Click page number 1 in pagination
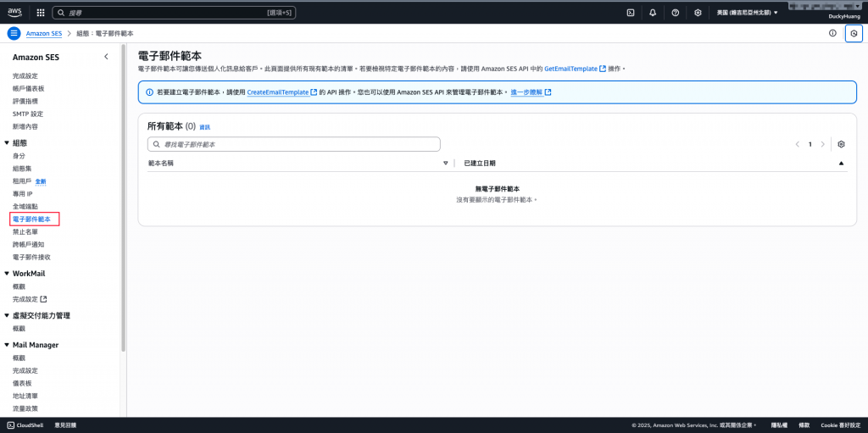 tap(810, 144)
